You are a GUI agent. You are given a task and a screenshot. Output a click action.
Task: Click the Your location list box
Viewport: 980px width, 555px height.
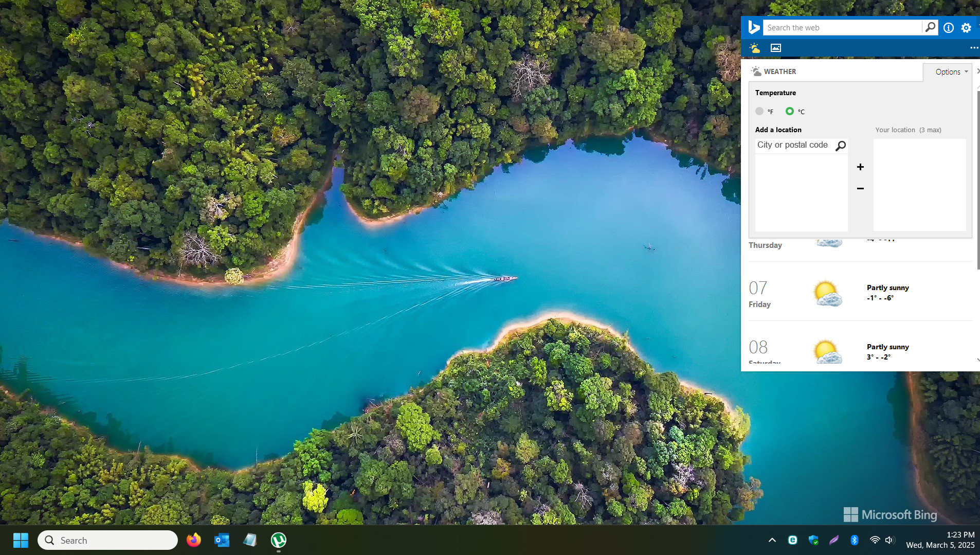tap(920, 185)
